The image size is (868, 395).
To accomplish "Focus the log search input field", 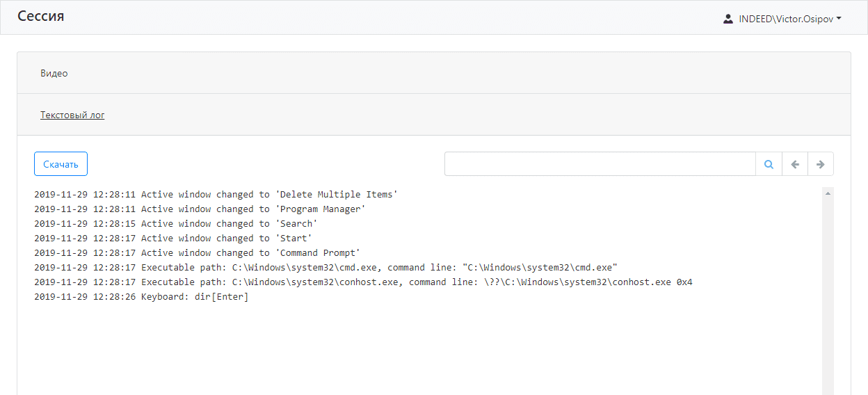I will (600, 164).
